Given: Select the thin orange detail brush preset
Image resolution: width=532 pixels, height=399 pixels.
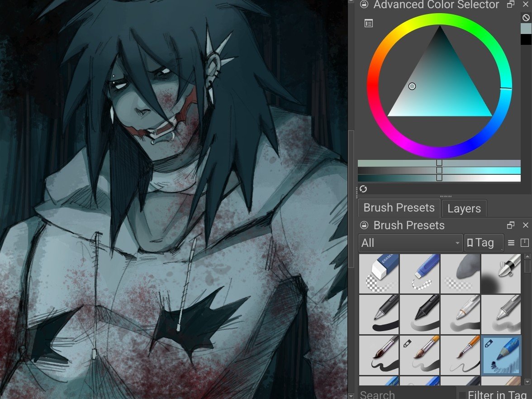Looking at the screenshot, I should click(x=461, y=355).
